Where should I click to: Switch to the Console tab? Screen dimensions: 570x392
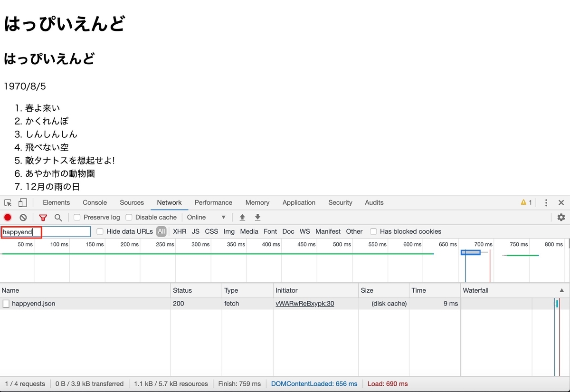point(95,202)
